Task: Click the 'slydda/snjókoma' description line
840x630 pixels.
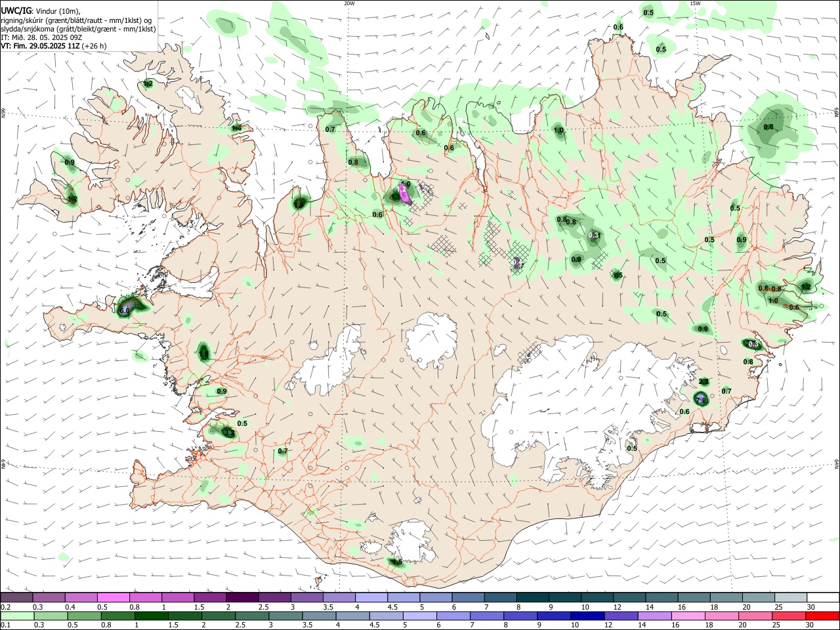Action: (78, 29)
